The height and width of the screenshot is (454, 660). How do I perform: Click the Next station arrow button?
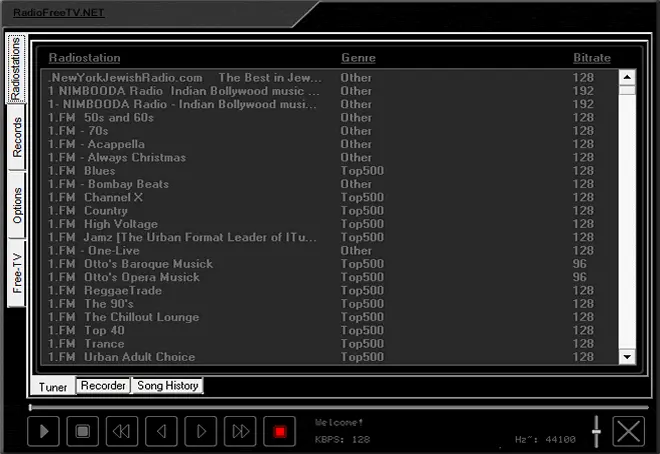(x=201, y=431)
